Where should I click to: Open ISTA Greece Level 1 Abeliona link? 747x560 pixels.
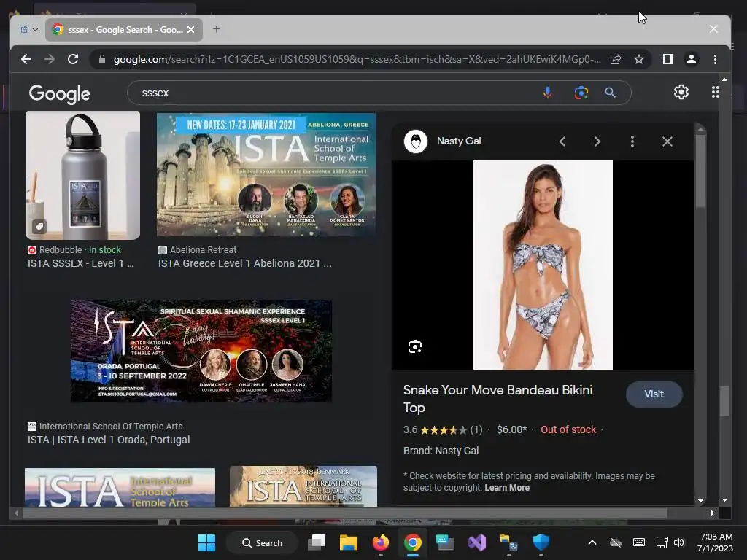click(245, 263)
